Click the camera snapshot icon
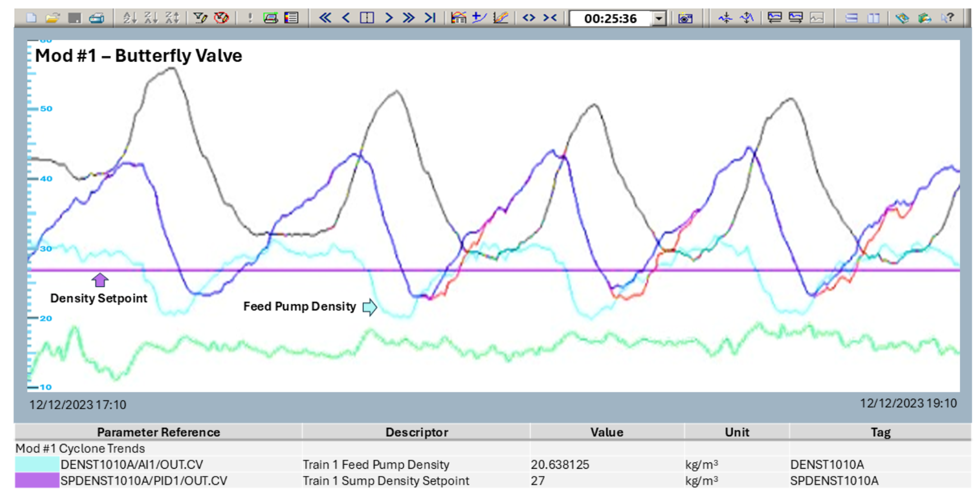 tap(685, 19)
